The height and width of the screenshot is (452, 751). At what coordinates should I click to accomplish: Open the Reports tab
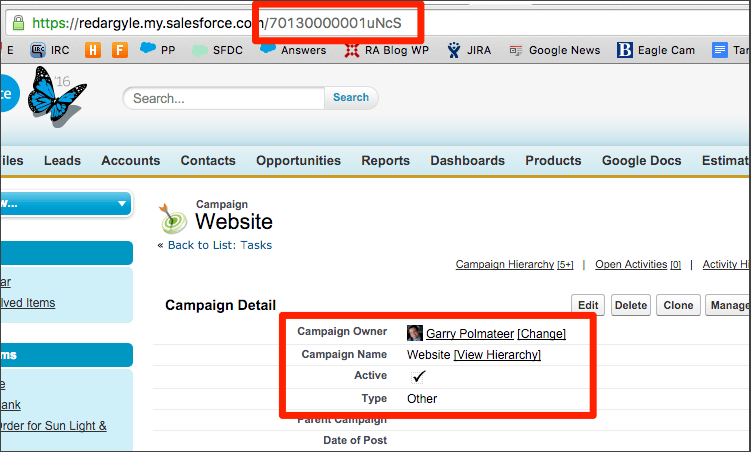386,161
